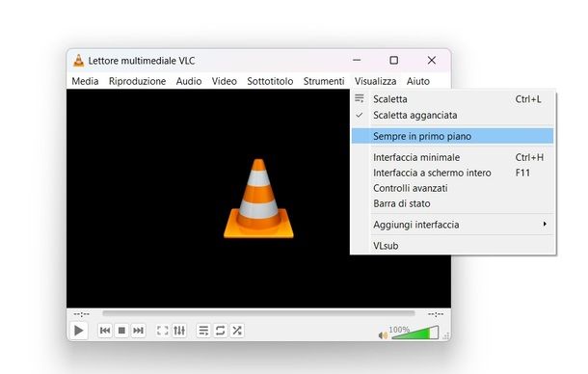The width and height of the screenshot is (588, 374).
Task: Enable Sempre in primo piano
Action: pos(453,136)
